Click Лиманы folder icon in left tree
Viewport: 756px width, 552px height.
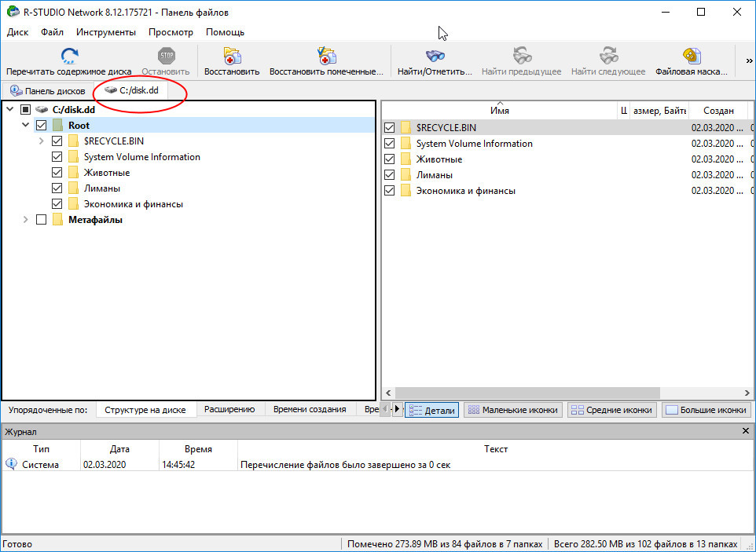coord(73,188)
